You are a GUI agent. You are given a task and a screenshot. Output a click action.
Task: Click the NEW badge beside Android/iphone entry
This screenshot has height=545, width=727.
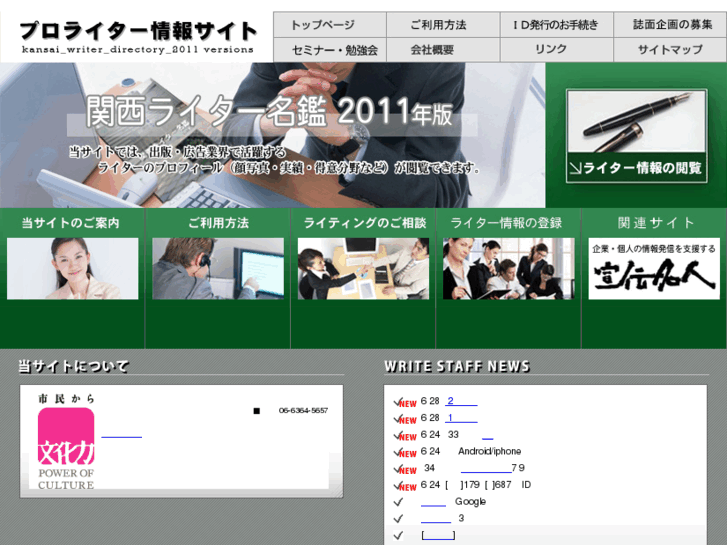pyautogui.click(x=408, y=454)
